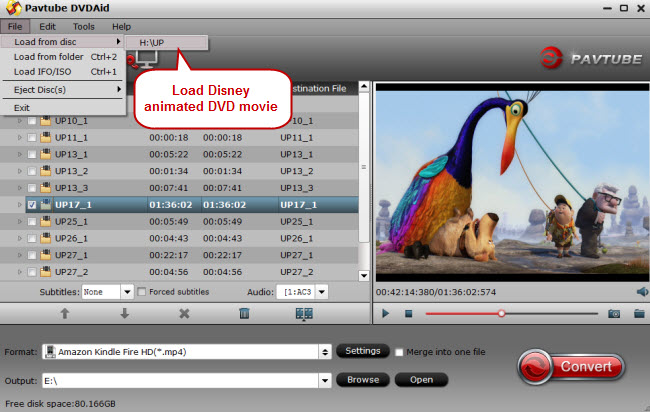Open snapshot folder icon

(639, 313)
